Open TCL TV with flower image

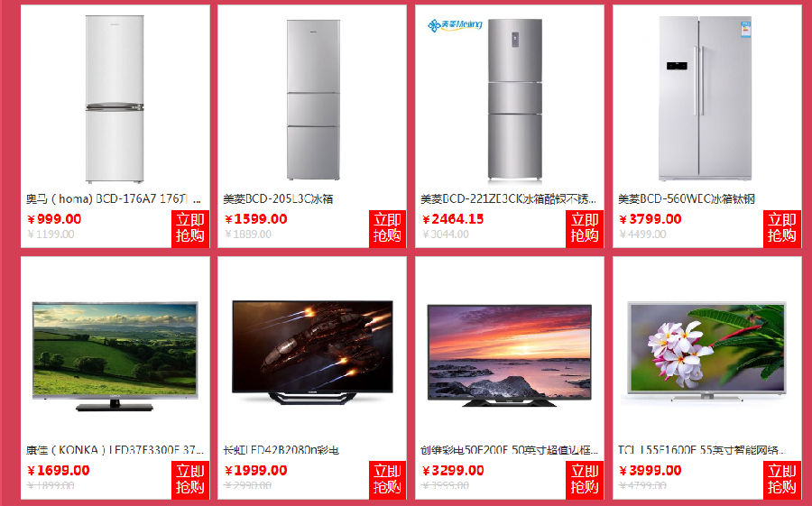[x=706, y=352]
